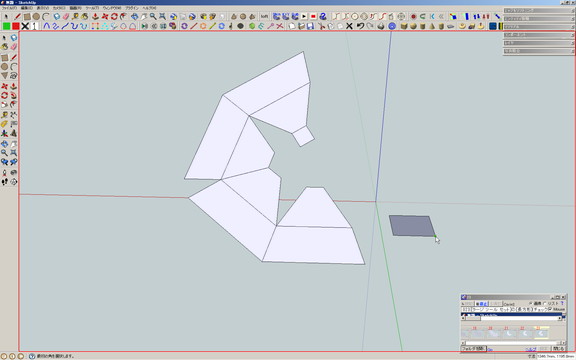Select thumbnail numbered 20 in dialog
Image resolution: width=576 pixels, height=360 pixels.
tap(493, 333)
